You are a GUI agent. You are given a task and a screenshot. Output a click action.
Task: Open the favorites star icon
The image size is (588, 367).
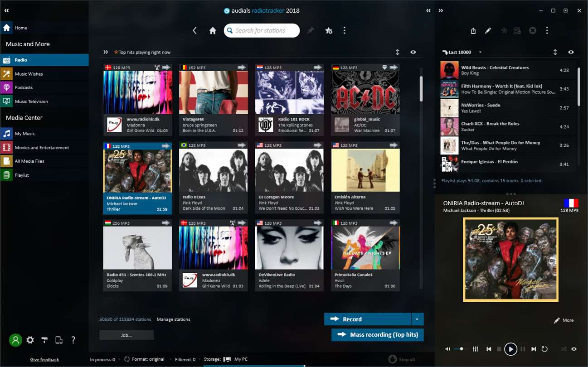point(329,30)
